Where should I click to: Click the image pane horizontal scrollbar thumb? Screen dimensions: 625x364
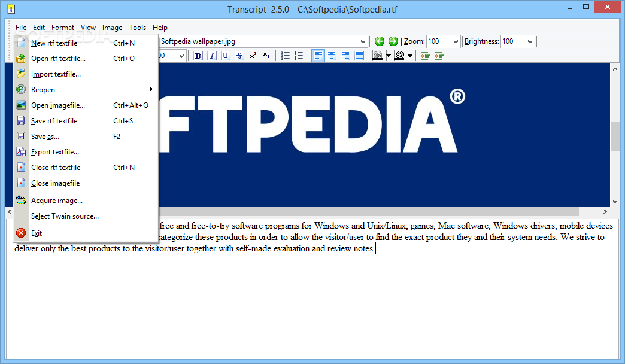[369, 212]
